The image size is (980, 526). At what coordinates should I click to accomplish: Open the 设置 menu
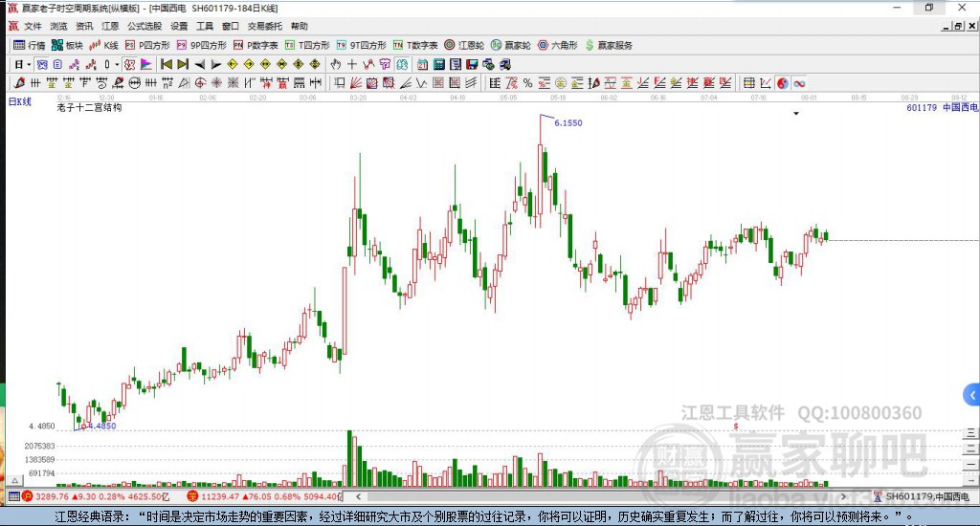click(179, 26)
